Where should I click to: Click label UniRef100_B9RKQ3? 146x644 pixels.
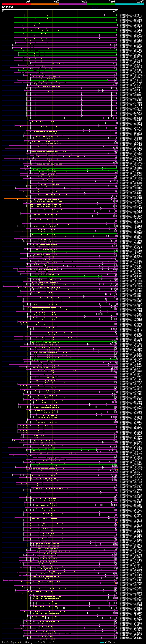coord(131,266)
